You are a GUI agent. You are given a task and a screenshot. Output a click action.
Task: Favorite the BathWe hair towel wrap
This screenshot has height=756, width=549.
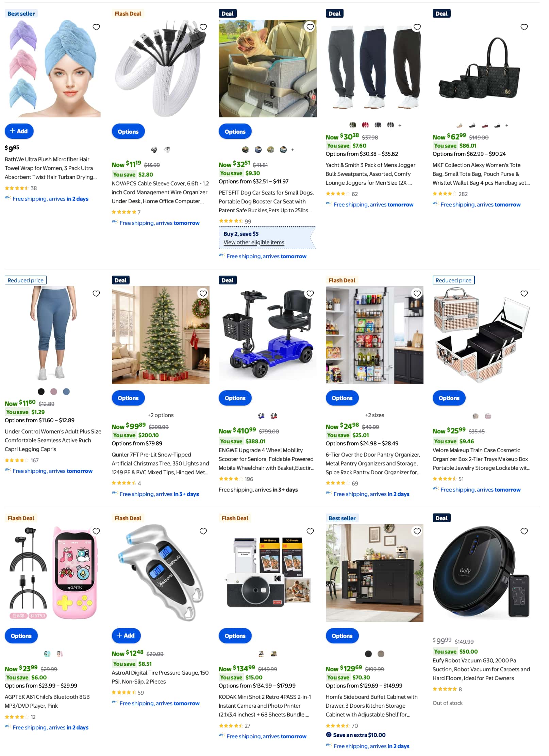(x=96, y=27)
